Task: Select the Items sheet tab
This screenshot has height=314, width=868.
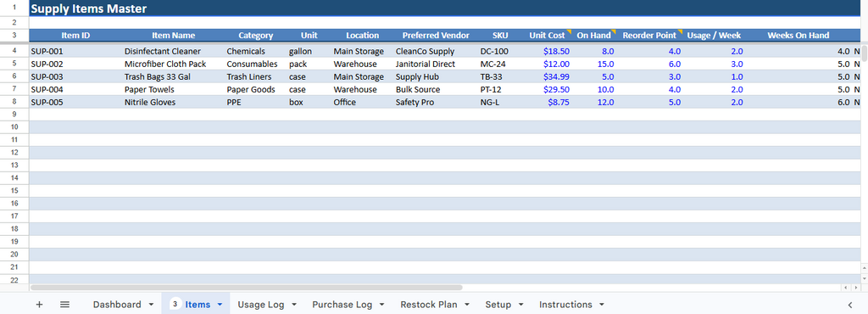Action: tap(198, 305)
